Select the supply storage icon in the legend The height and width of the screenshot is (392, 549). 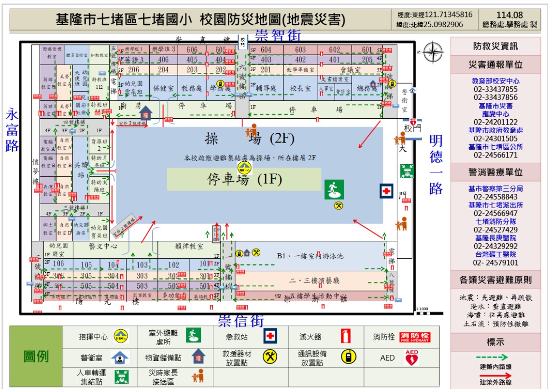(198, 357)
